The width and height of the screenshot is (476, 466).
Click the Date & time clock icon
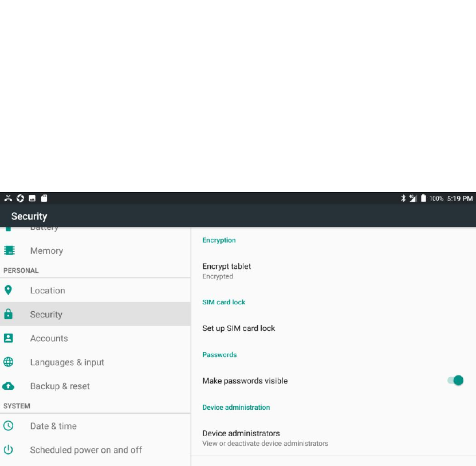(x=9, y=426)
